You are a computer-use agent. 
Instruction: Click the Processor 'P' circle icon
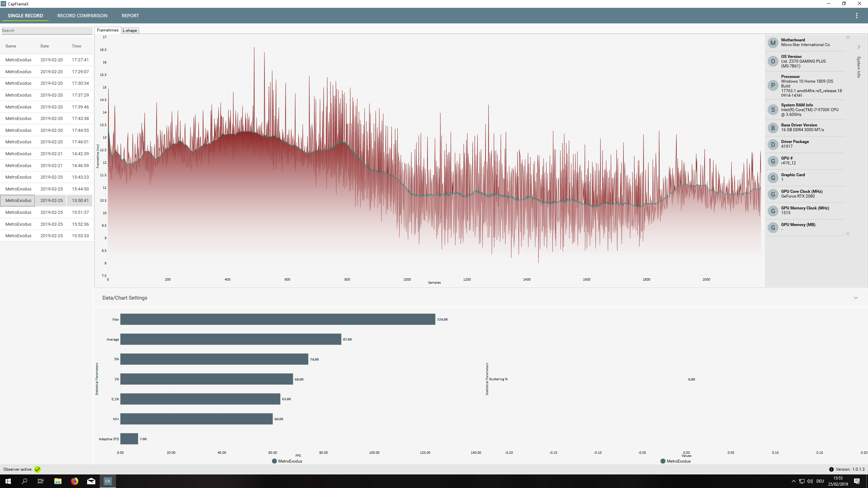(x=773, y=85)
